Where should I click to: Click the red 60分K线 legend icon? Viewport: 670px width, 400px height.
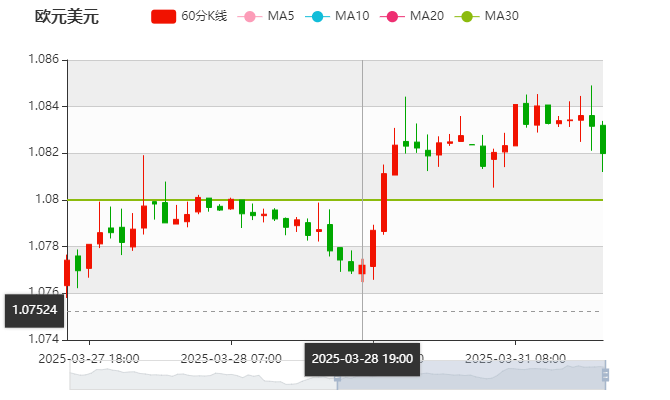pos(164,17)
